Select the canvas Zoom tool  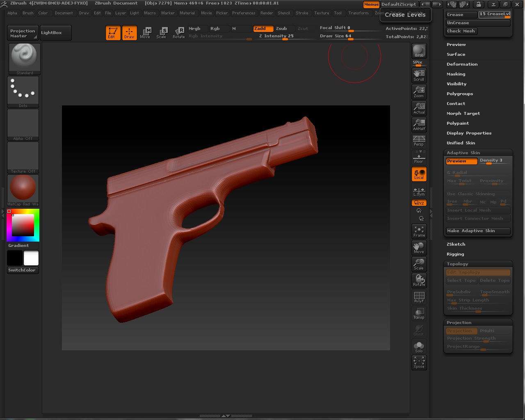(x=419, y=91)
